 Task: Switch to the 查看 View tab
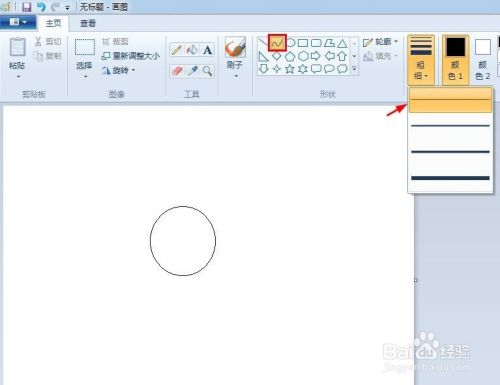[88, 23]
